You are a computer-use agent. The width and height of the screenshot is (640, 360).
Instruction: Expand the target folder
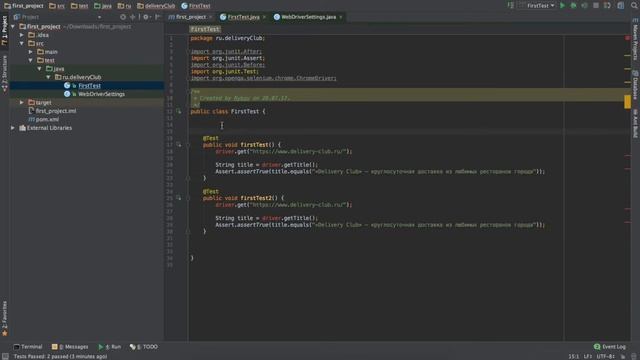[22, 102]
